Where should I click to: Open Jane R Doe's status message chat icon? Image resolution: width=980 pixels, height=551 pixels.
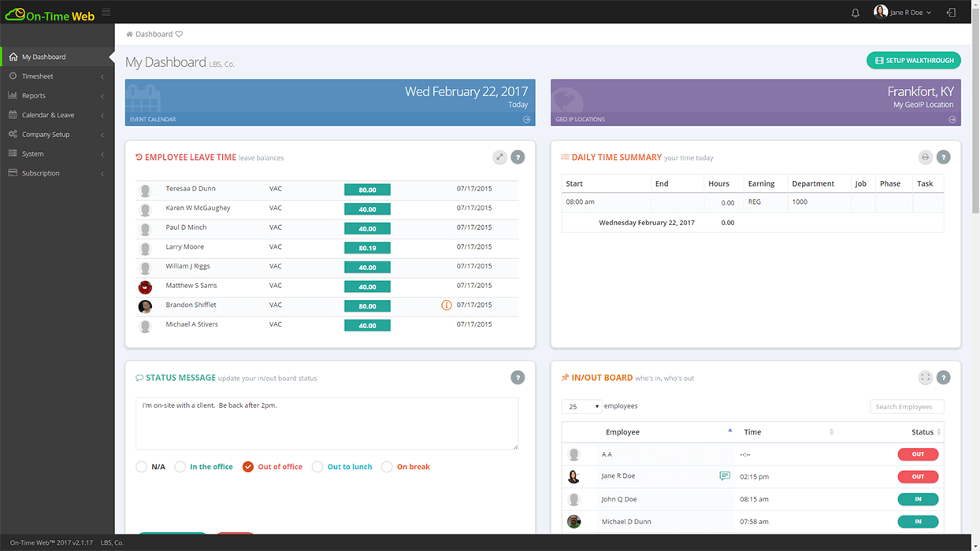(x=724, y=475)
